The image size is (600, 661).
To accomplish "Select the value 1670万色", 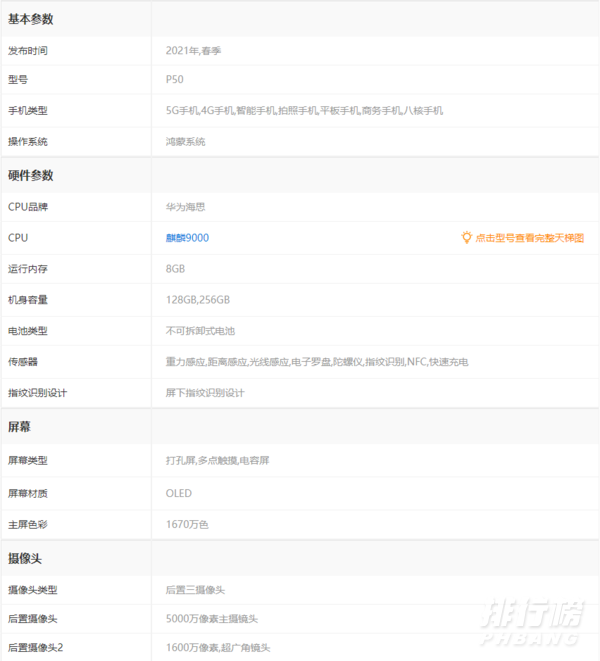I will (187, 524).
